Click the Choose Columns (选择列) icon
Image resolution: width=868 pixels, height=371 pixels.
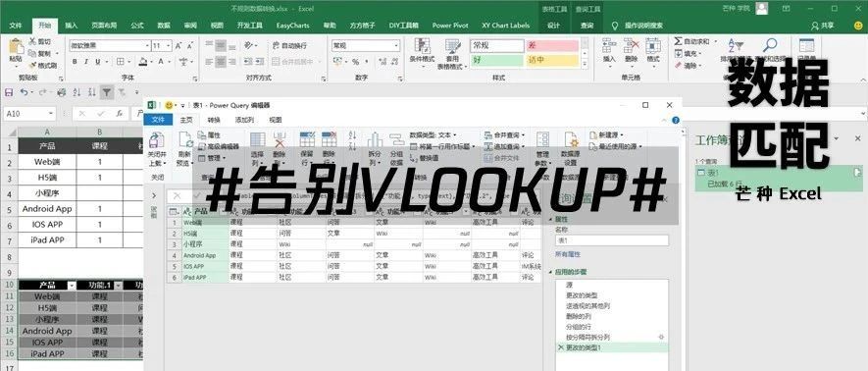[x=257, y=149]
